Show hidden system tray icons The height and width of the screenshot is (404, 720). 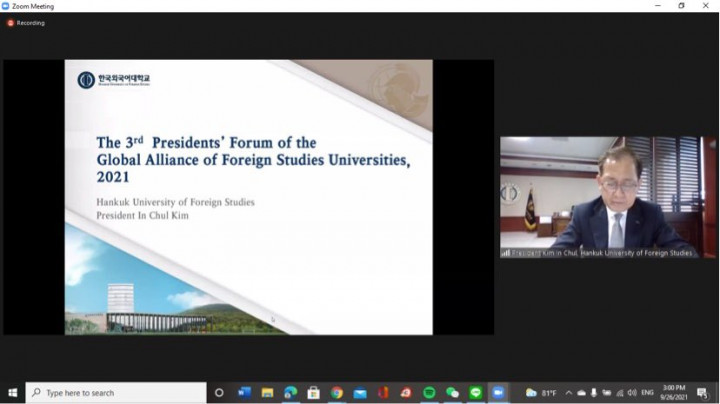[x=568, y=393]
